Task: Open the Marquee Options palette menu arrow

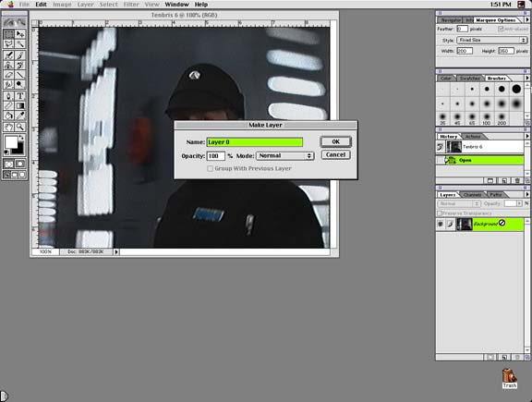Action: click(527, 20)
